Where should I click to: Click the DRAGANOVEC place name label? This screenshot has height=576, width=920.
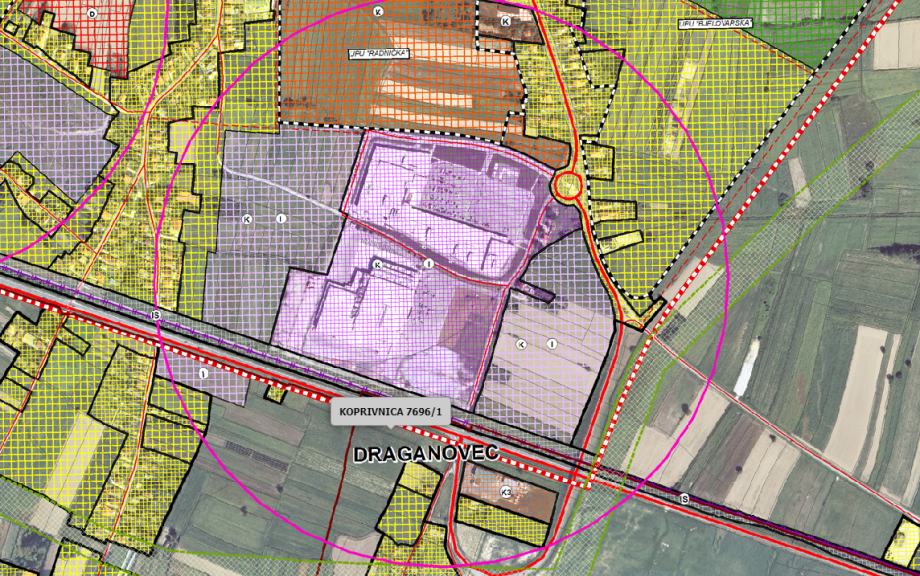(x=427, y=453)
